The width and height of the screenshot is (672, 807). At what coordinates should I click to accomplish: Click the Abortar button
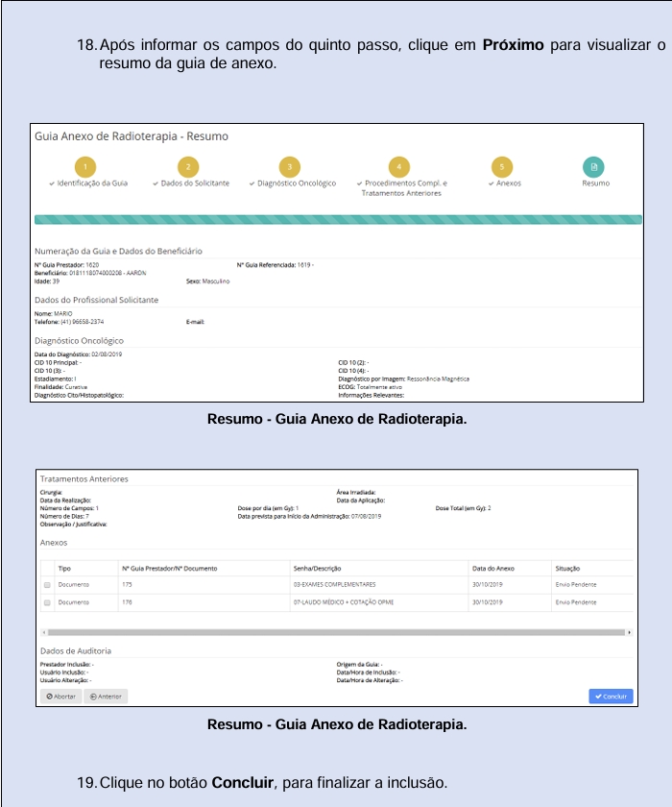pyautogui.click(x=61, y=697)
